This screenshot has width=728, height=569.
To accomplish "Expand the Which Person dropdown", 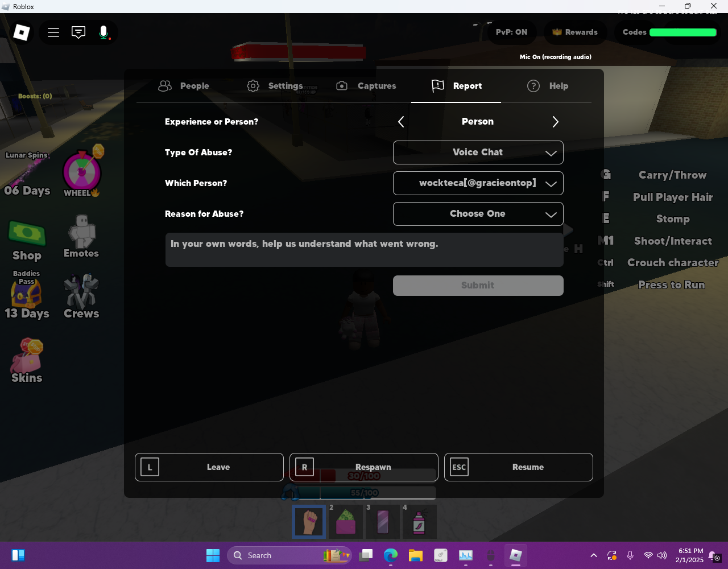I will [x=478, y=183].
